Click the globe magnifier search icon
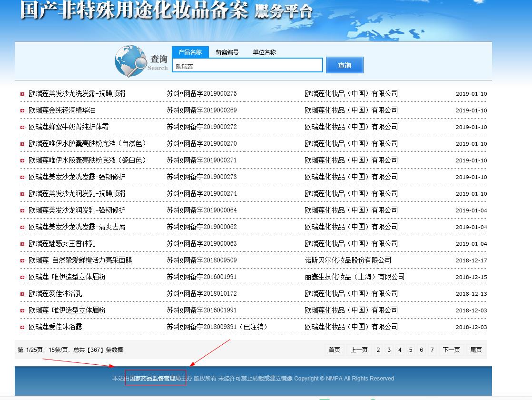This screenshot has height=400, width=532. coord(131,61)
